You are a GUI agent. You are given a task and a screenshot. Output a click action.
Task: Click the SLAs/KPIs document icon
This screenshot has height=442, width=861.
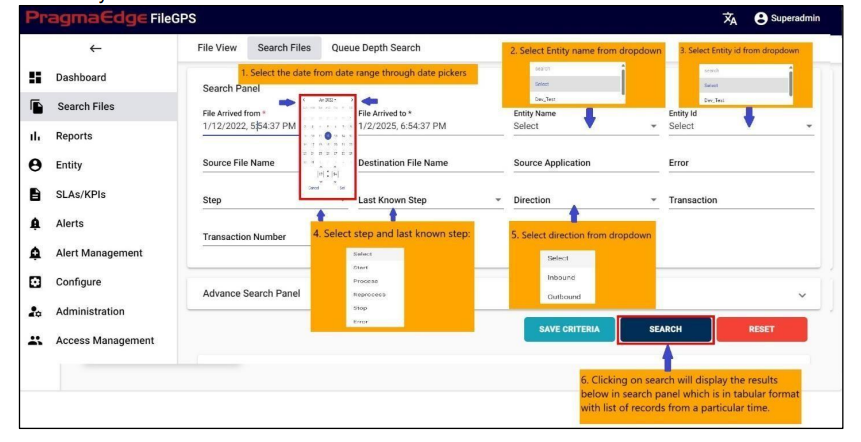pos(36,195)
